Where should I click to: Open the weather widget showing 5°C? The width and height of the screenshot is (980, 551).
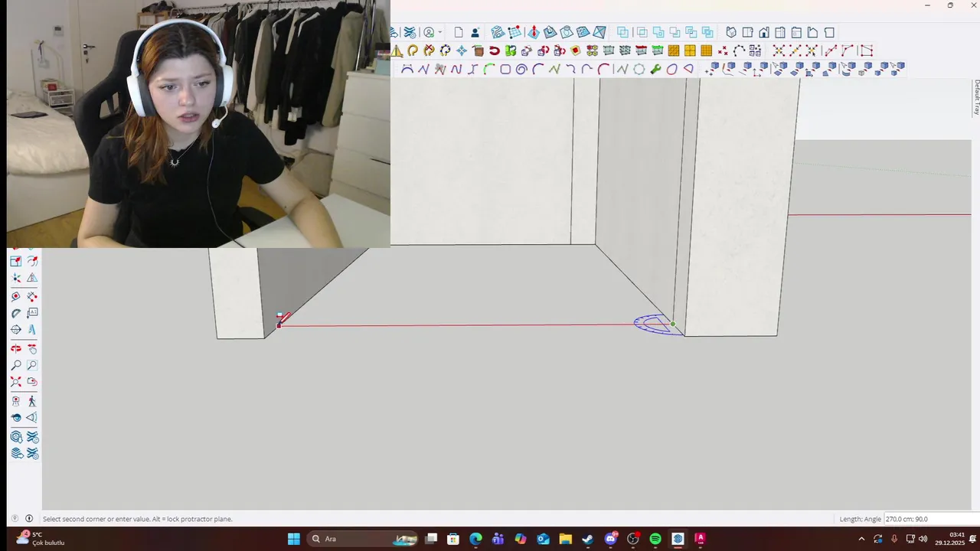[42, 539]
